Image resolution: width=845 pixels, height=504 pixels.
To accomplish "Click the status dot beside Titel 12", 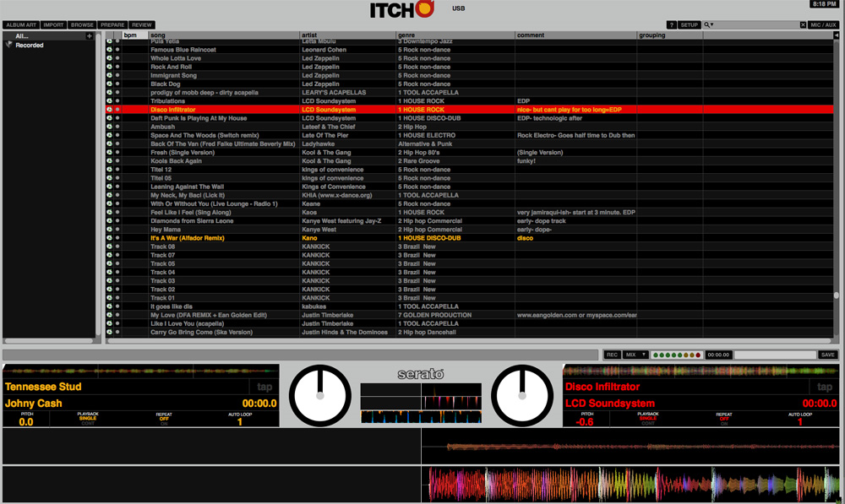I will tap(117, 170).
